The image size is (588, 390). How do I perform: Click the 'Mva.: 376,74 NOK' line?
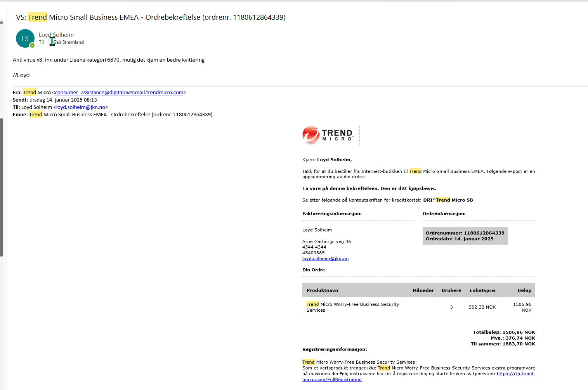click(513, 338)
